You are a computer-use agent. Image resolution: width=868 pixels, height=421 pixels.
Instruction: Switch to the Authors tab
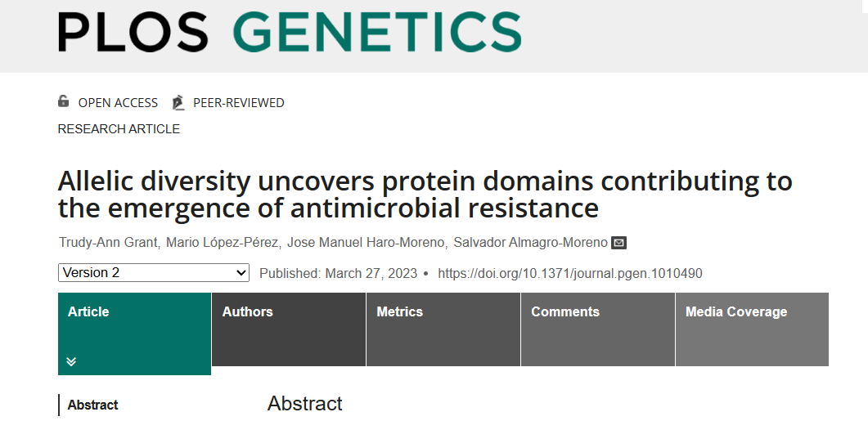(x=289, y=329)
